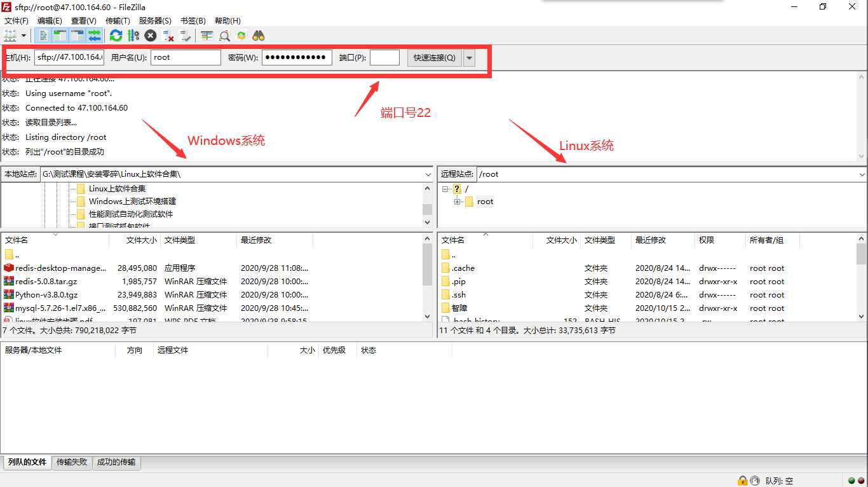Sort remote files by 文件名 column
The width and height of the screenshot is (868, 487).
(x=485, y=240)
